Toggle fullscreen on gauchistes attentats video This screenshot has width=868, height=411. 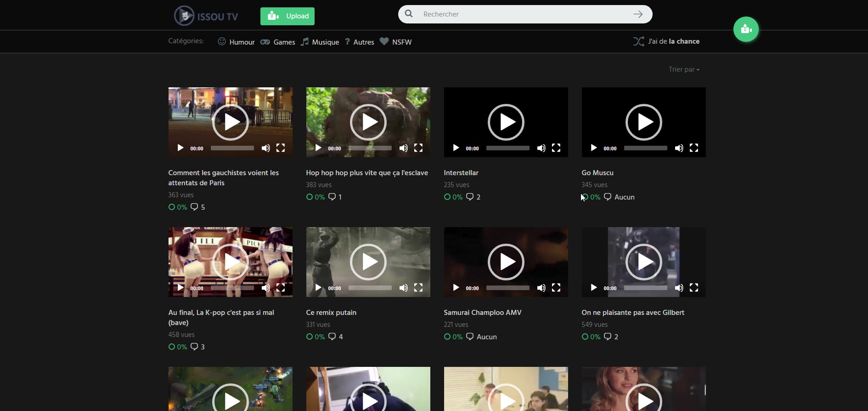[x=281, y=148]
